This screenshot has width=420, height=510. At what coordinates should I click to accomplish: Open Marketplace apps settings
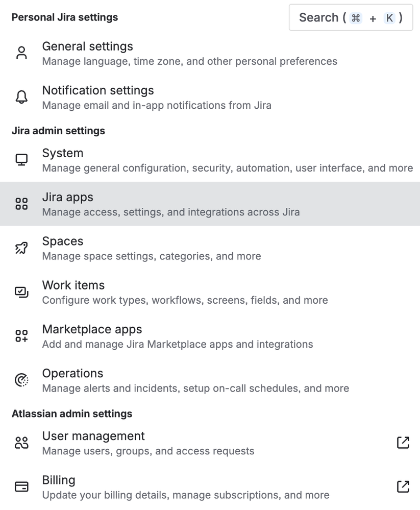[x=92, y=330]
